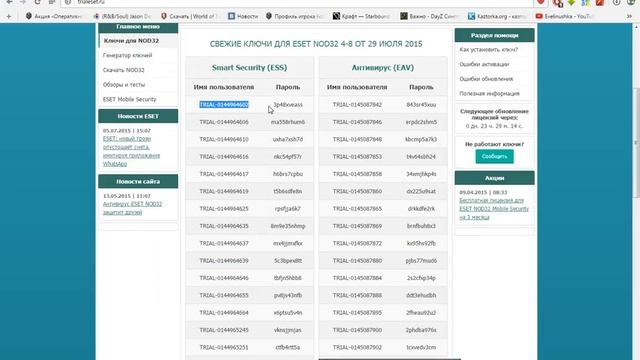This screenshot has width=640, height=360.
Task: Open the (R&B/Soul) Jason bookmark
Action: tap(122, 16)
